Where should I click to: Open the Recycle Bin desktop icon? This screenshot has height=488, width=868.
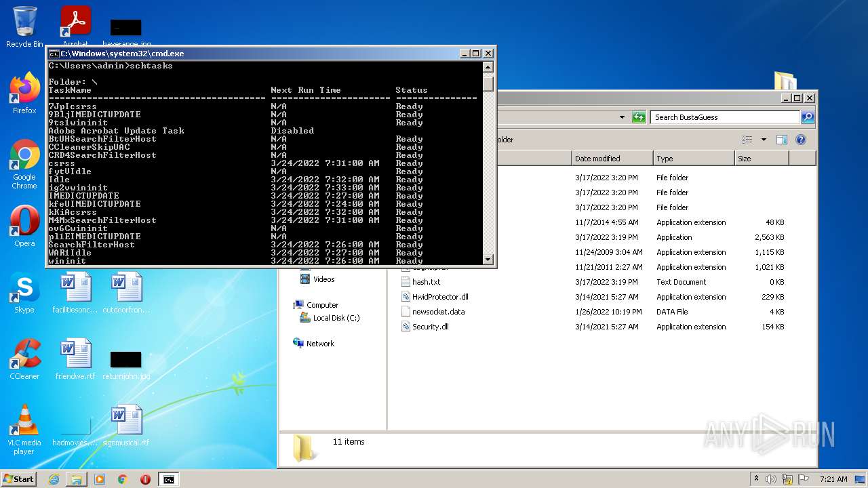pos(24,27)
